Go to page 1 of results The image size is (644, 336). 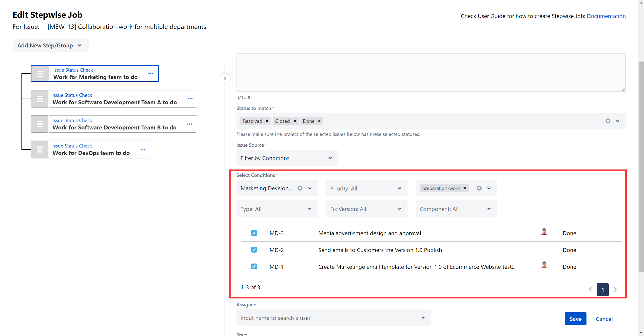603,290
